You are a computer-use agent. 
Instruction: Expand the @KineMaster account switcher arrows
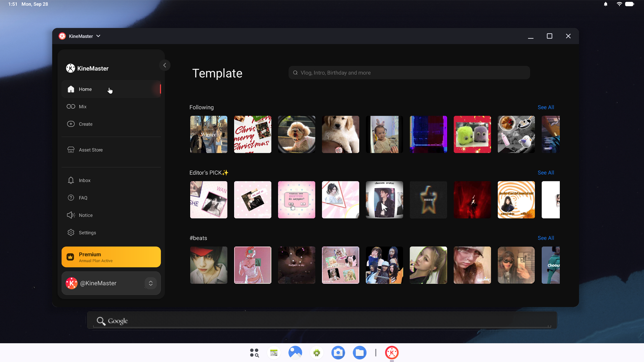pos(151,283)
